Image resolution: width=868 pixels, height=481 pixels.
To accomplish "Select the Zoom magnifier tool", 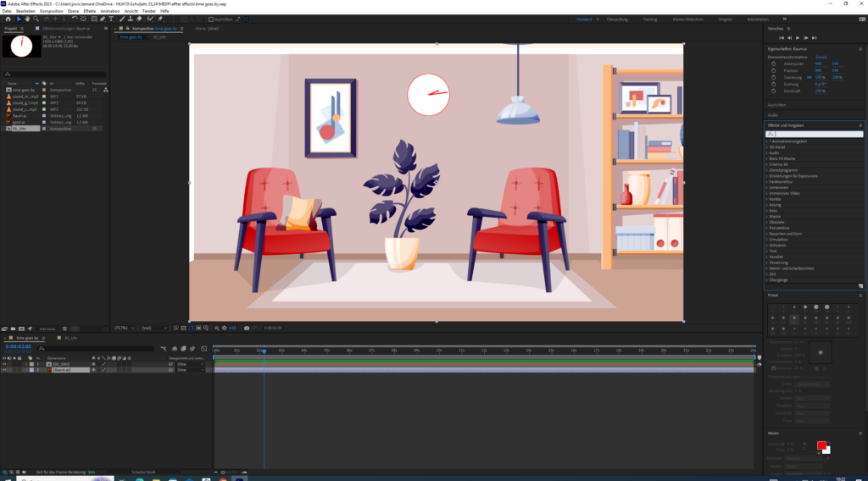I will click(36, 19).
